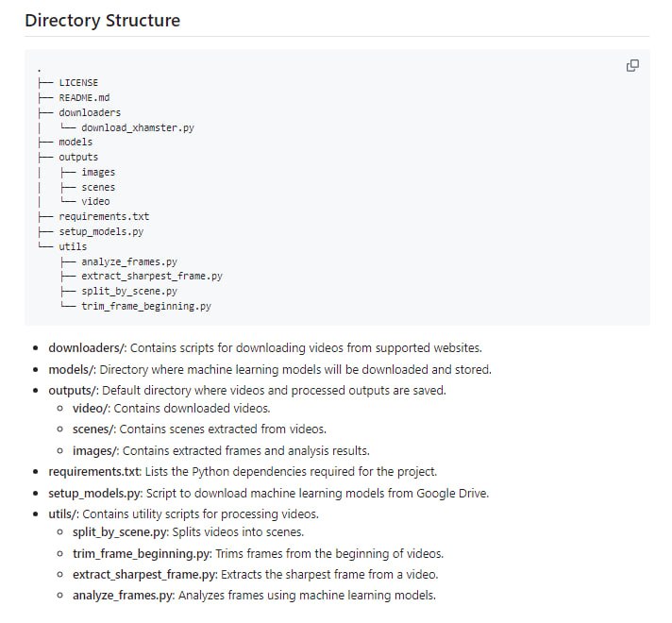Click LICENSE in the directory tree
Screen dimensions: 672x623
[x=78, y=82]
